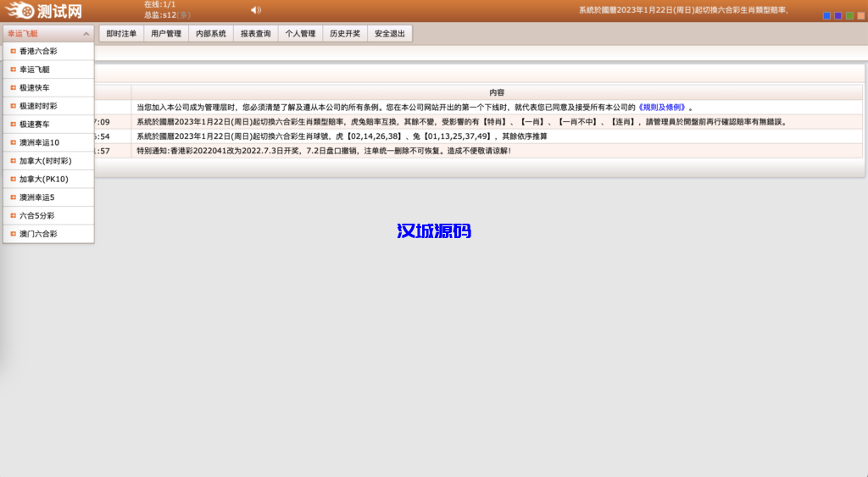Select the blue theme color swatch
Screen dimensions: 868x477
pos(826,15)
